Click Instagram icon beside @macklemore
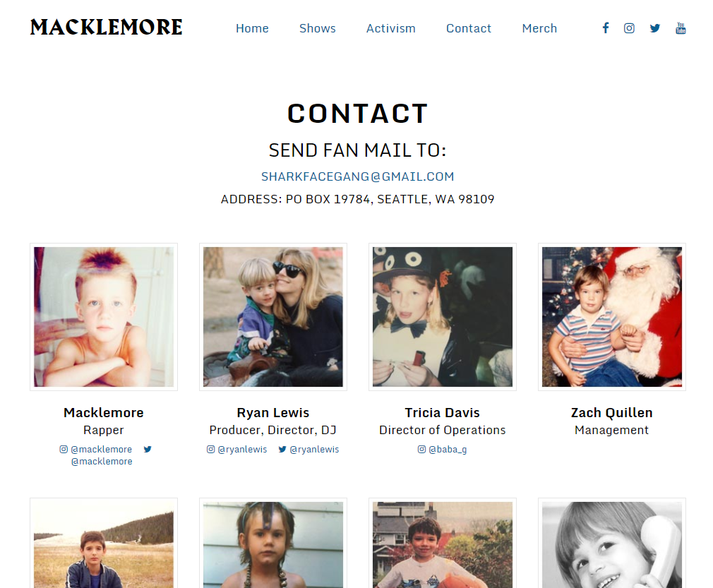The image size is (713, 588). pyautogui.click(x=64, y=450)
